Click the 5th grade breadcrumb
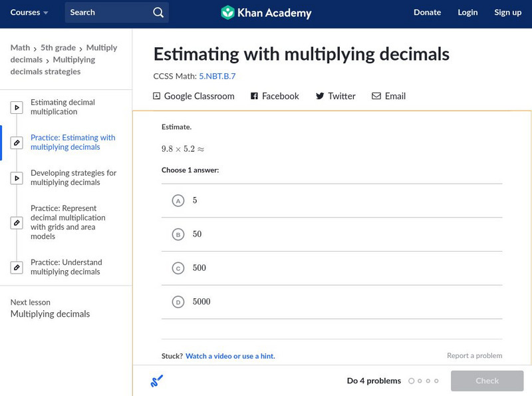Screen dimensions: 532x396 click(60, 48)
